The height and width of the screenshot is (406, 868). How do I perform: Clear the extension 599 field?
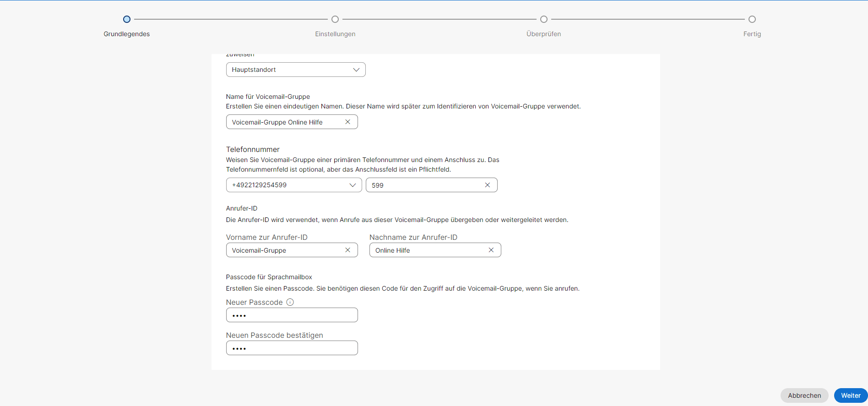pos(487,185)
